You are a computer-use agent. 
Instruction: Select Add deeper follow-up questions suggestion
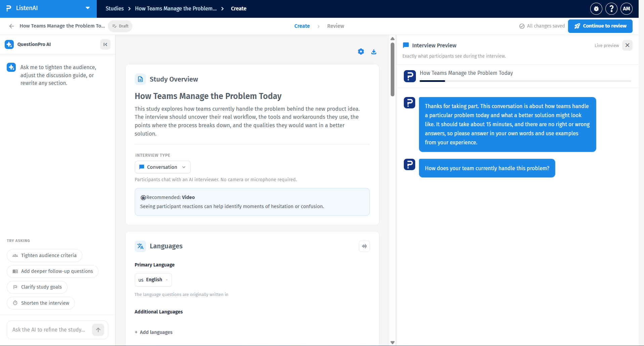[x=52, y=271]
